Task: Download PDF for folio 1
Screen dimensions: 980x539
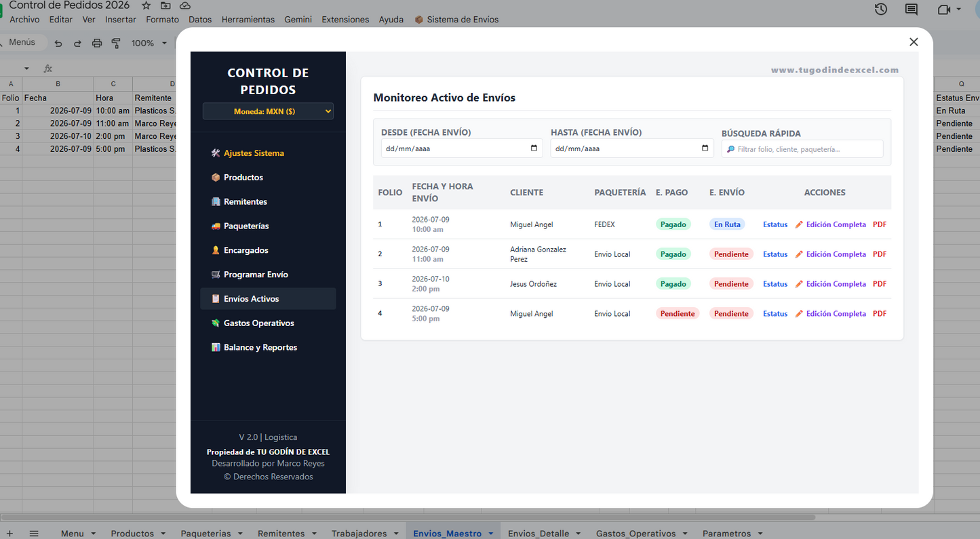Action: pyautogui.click(x=880, y=224)
